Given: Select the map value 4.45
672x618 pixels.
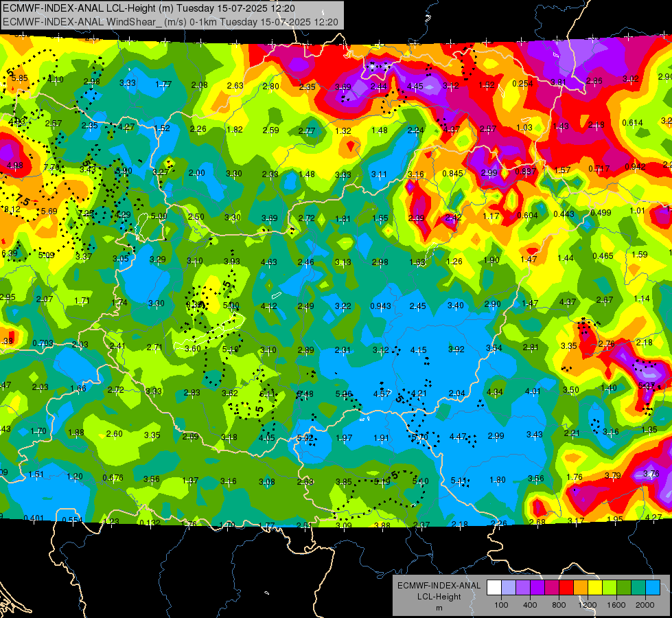Looking at the screenshot, I should coord(415,87).
